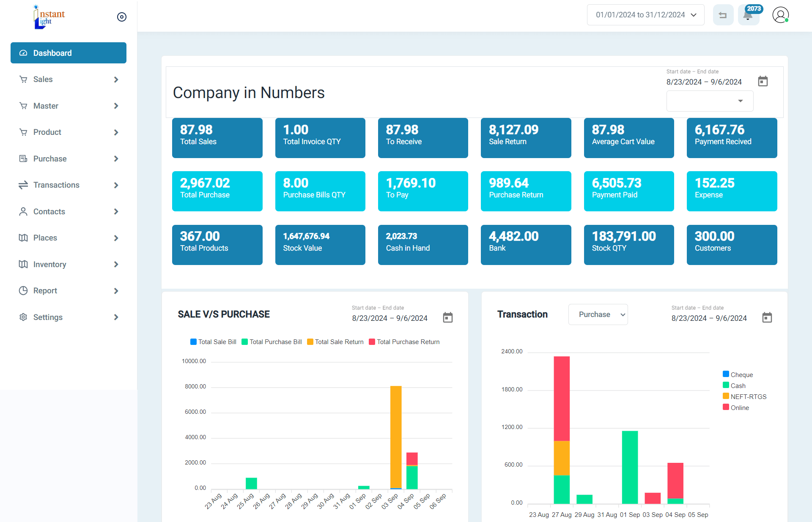Screen dimensions: 812x522
Task: Open empty dropdown below company date range
Action: (710, 101)
